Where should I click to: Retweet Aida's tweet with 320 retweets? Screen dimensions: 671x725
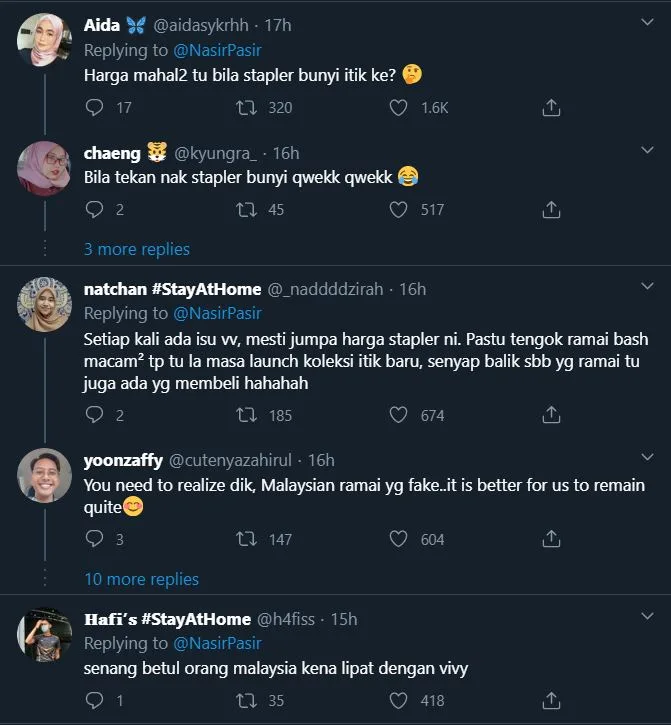246,107
